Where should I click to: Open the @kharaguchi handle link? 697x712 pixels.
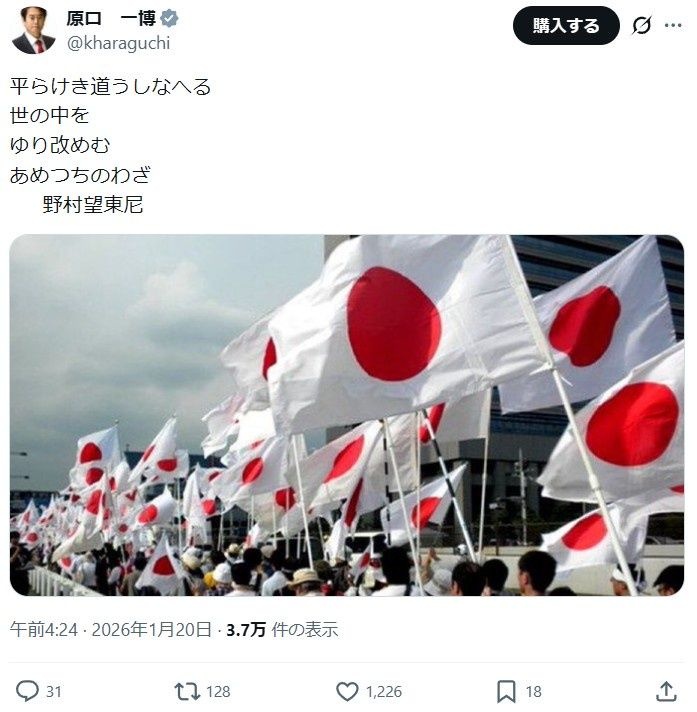(119, 43)
